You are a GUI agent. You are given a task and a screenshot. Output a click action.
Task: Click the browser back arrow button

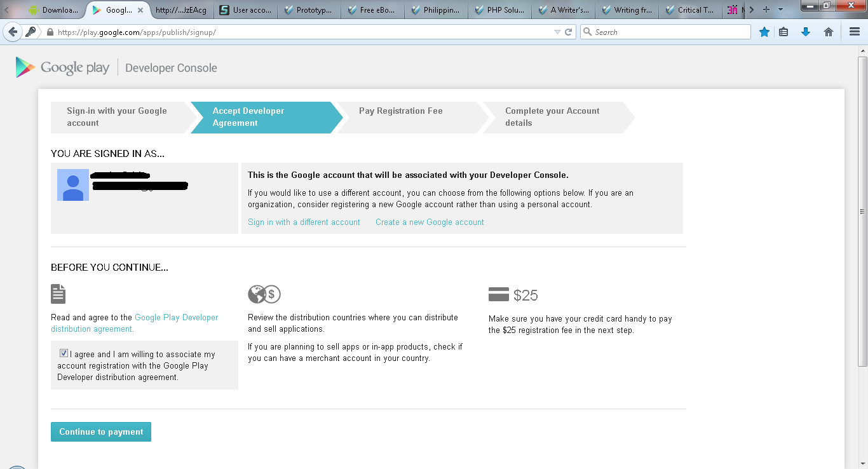(13, 32)
